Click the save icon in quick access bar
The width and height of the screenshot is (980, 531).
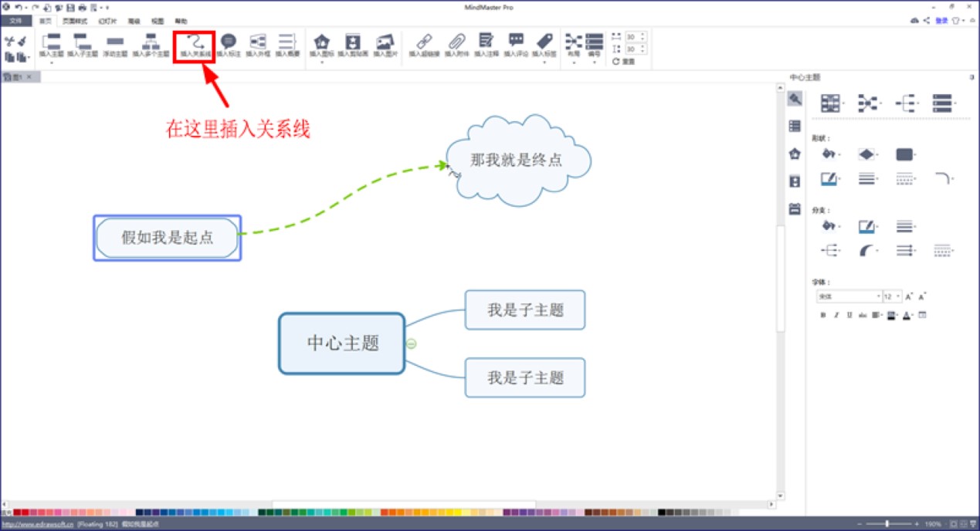click(70, 7)
